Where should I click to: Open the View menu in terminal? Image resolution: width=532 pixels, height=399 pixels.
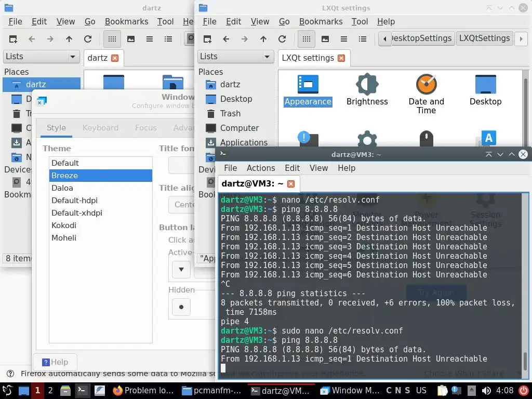pos(318,168)
